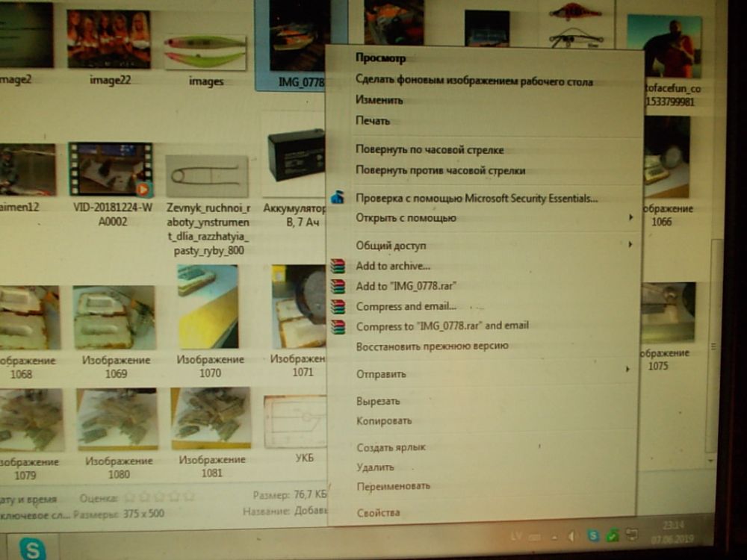
Task: Open Skype from the taskbar
Action: pos(32,549)
